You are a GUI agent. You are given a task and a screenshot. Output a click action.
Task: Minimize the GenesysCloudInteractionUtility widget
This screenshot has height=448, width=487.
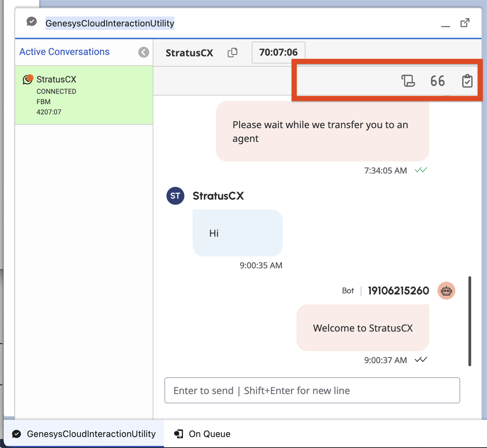(x=446, y=26)
